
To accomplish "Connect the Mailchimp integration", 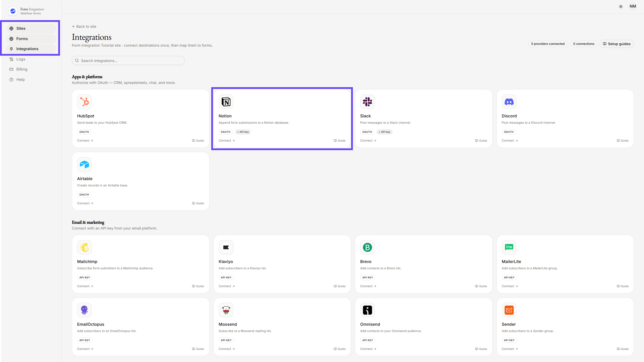I will tap(85, 286).
